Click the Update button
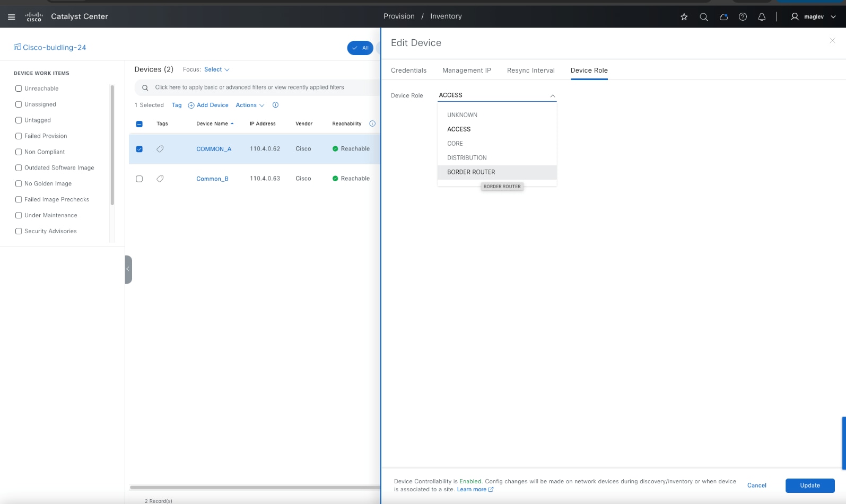This screenshot has height=504, width=846. point(809,485)
